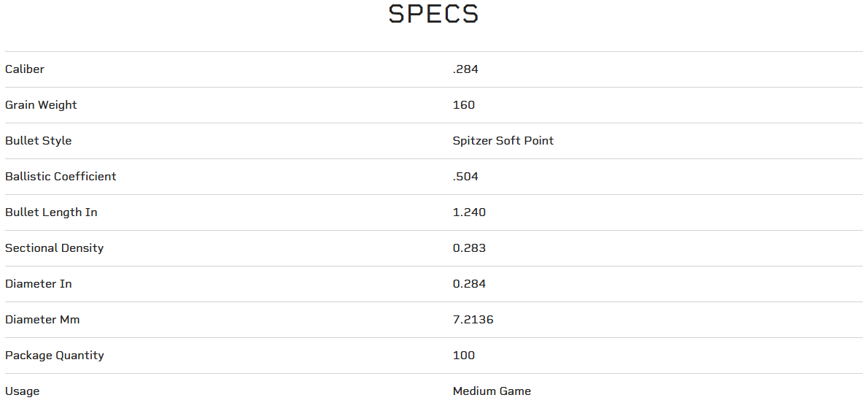
Task: Select the Caliber label
Action: (x=25, y=69)
